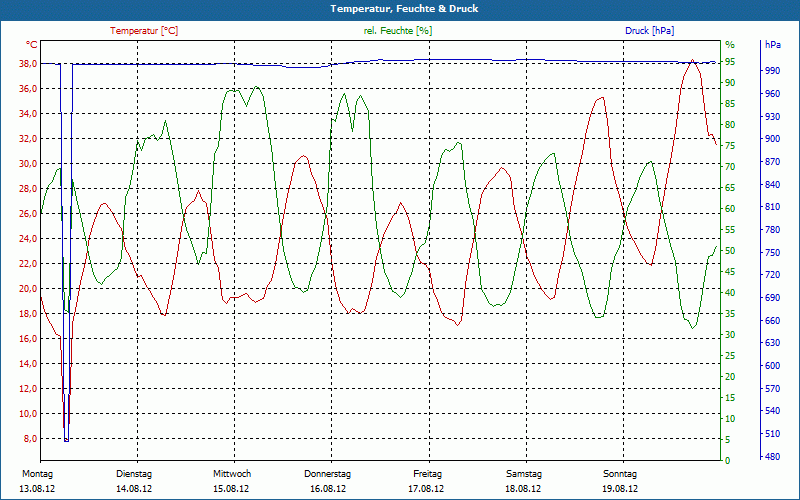The image size is (800, 500).
Task: Click pressure axis value "600"
Action: pos(772,366)
